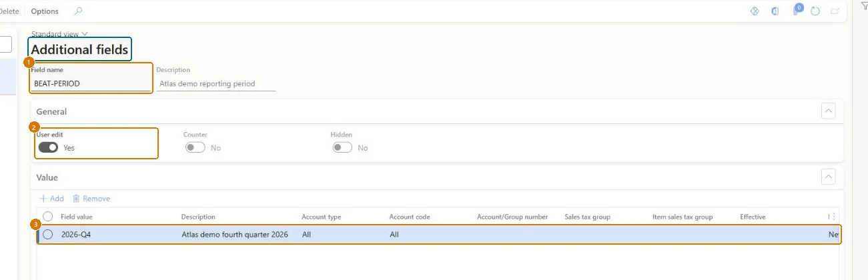Select the 2026-Q4 row radio button

(x=48, y=235)
